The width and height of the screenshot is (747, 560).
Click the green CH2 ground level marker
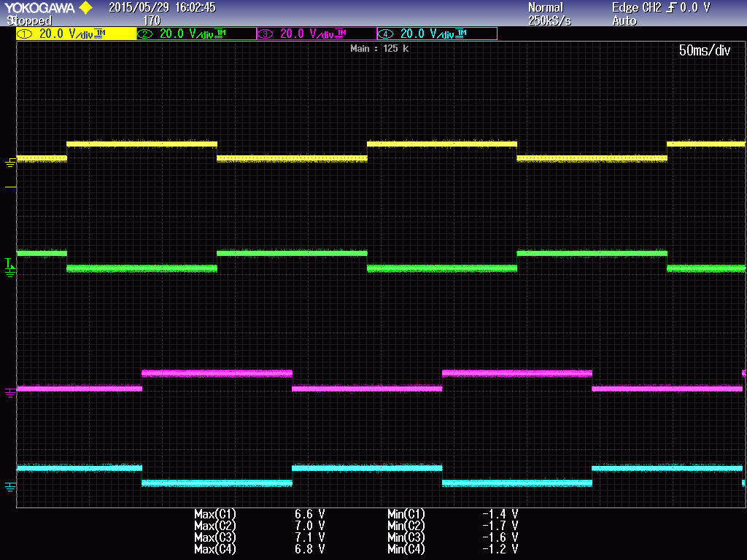point(10,273)
